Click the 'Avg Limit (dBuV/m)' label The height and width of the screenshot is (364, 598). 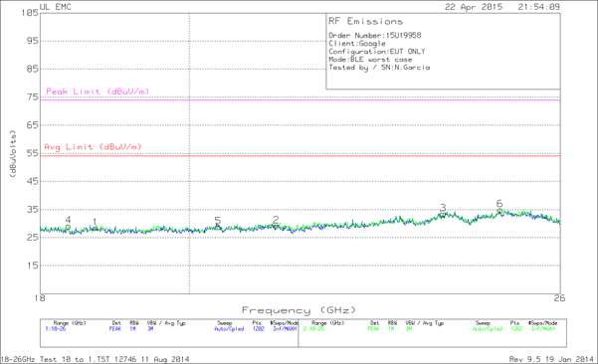pos(93,147)
